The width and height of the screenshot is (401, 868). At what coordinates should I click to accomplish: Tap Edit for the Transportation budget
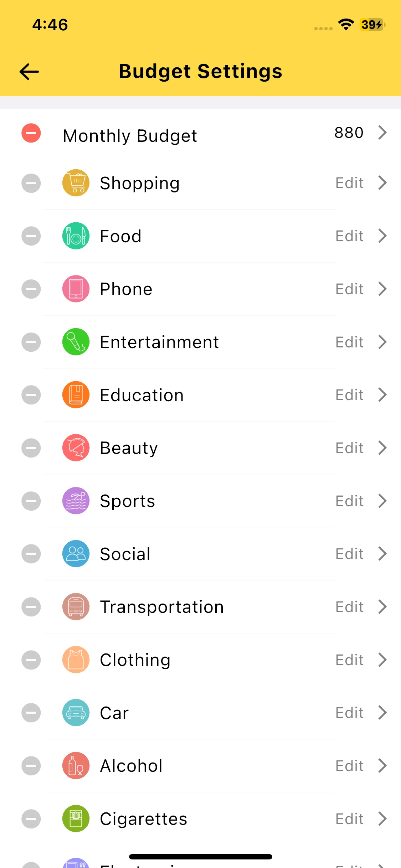(349, 607)
